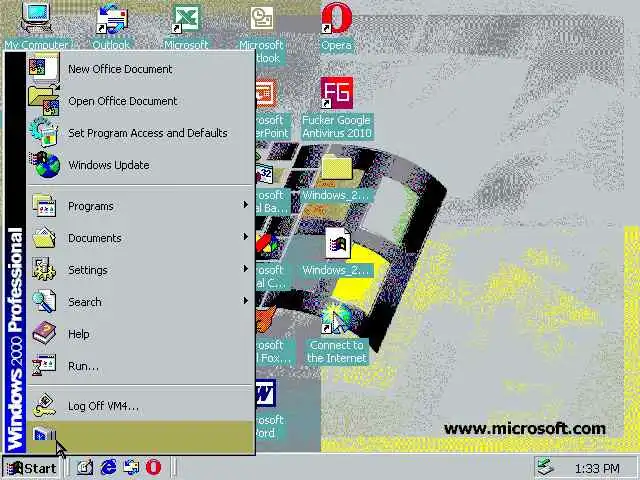This screenshot has height=480, width=640.
Task: Choose Search in the Start menu
Action: (141, 302)
